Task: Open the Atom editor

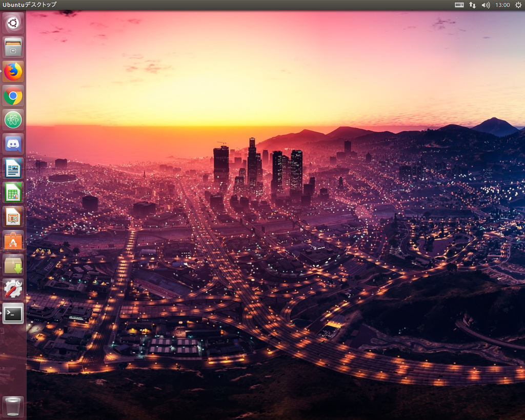Action: pyautogui.click(x=13, y=120)
